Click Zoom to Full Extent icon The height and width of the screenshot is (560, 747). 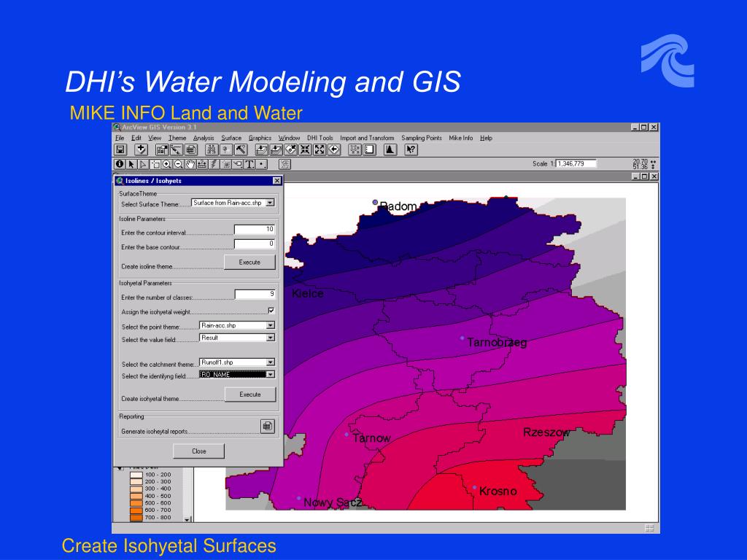[x=262, y=149]
